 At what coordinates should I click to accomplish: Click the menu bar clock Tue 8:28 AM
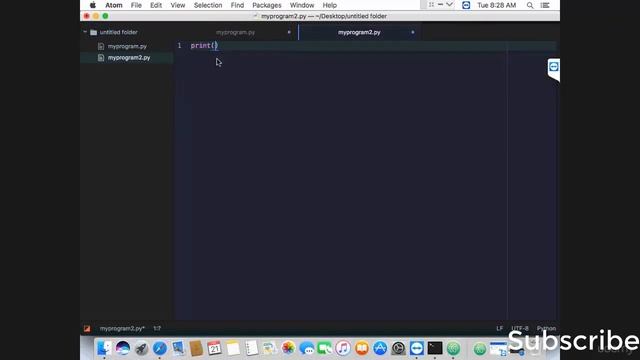[496, 5]
